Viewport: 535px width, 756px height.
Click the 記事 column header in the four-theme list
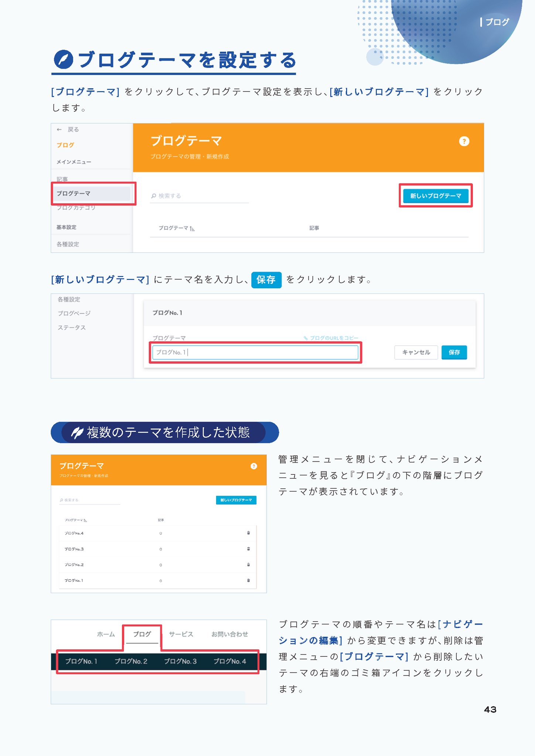click(161, 520)
